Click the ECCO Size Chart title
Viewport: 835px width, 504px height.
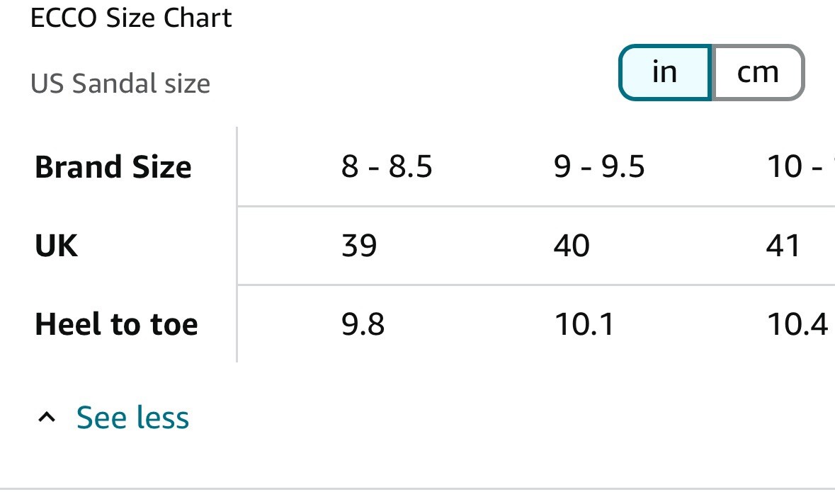pos(131,18)
